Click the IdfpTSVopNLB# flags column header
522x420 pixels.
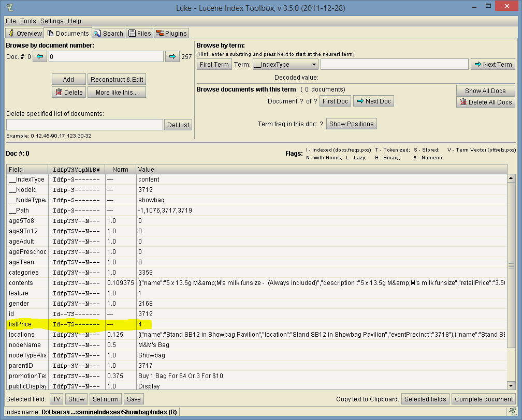pos(77,169)
